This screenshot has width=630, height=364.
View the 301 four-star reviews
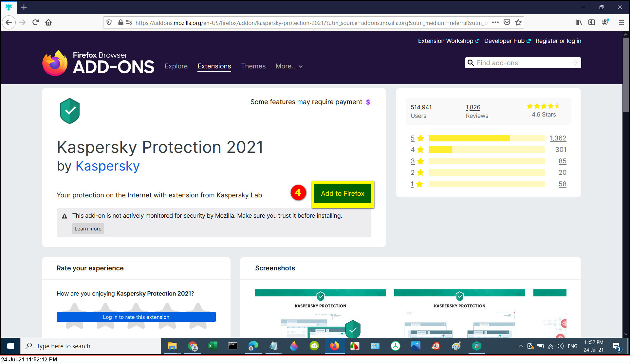tap(561, 150)
